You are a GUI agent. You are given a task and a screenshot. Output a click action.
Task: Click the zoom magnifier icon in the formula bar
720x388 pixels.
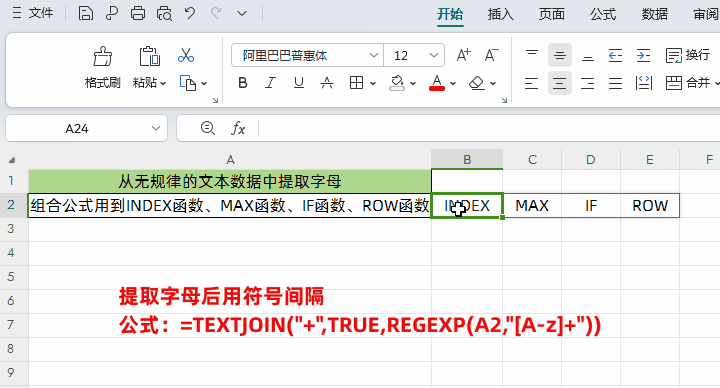pos(208,128)
